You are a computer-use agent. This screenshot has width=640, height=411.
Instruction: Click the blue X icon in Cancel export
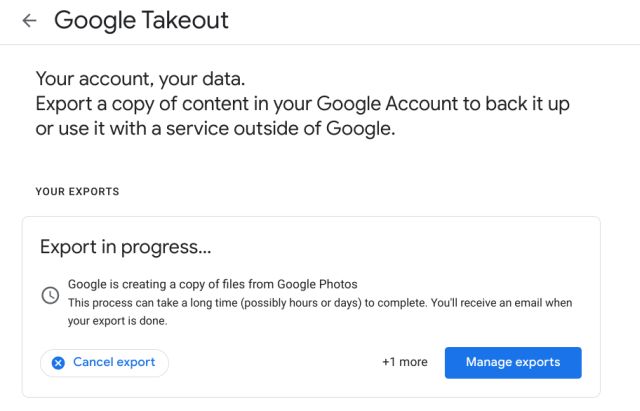(x=58, y=362)
